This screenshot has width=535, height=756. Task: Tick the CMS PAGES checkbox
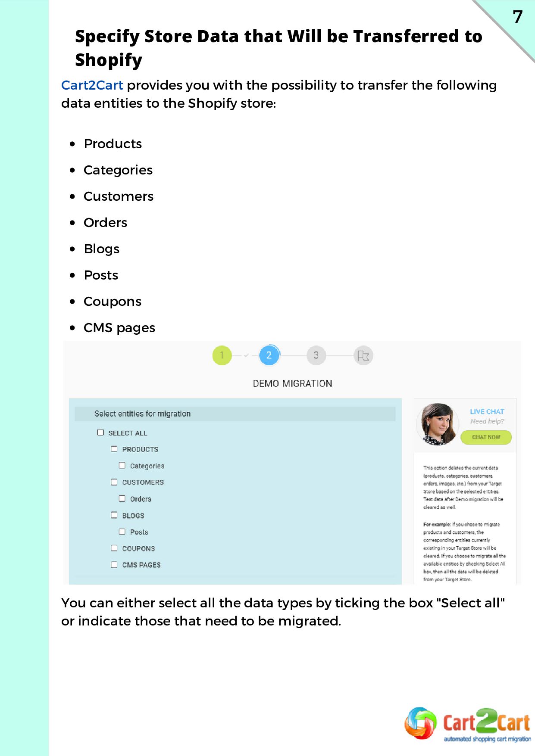(x=114, y=564)
